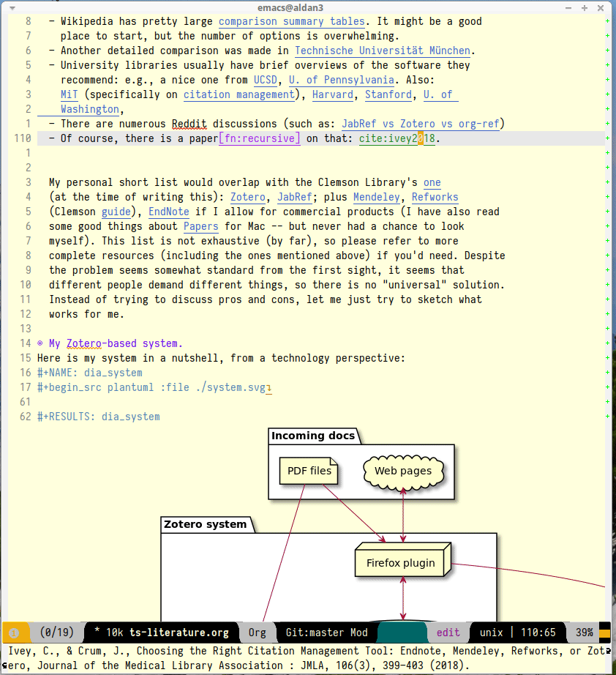The width and height of the screenshot is (616, 675).
Task: Click the 'emacs@aldan3' window title
Action: (290, 8)
